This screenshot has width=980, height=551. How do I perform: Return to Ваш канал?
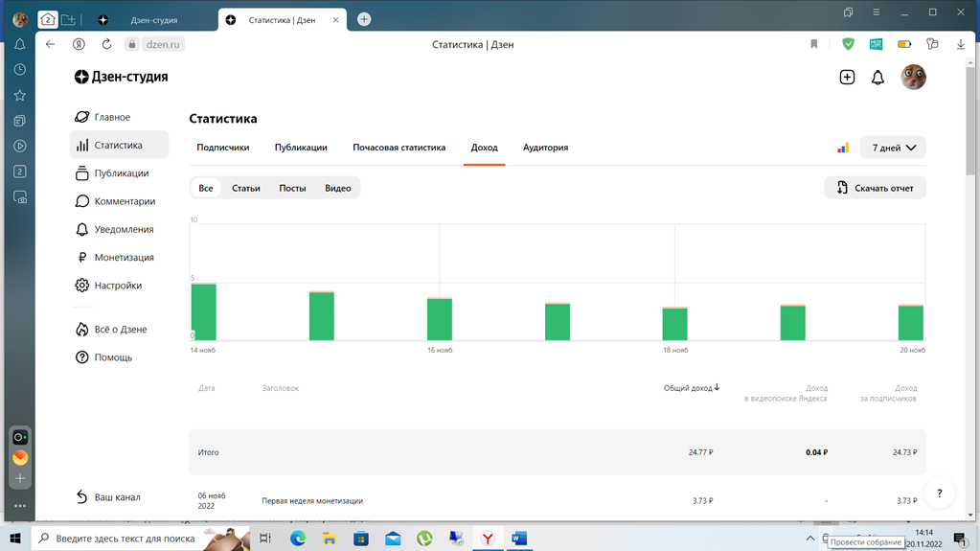108,497
